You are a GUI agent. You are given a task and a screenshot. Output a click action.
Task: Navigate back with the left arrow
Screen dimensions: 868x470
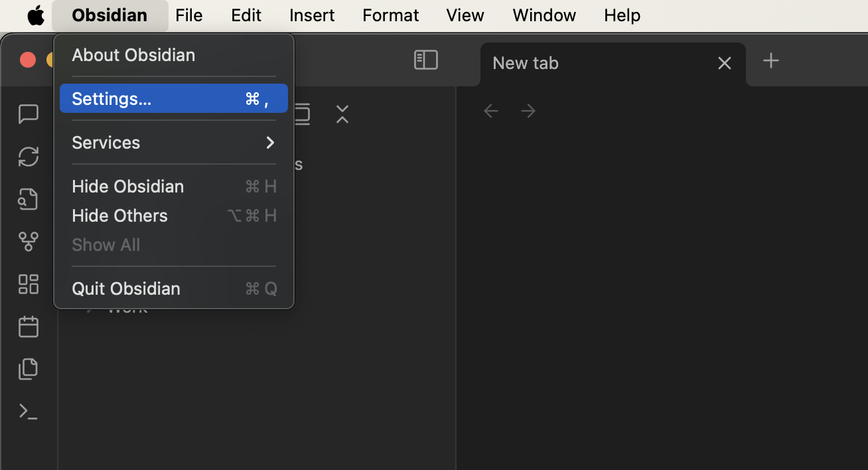click(491, 111)
